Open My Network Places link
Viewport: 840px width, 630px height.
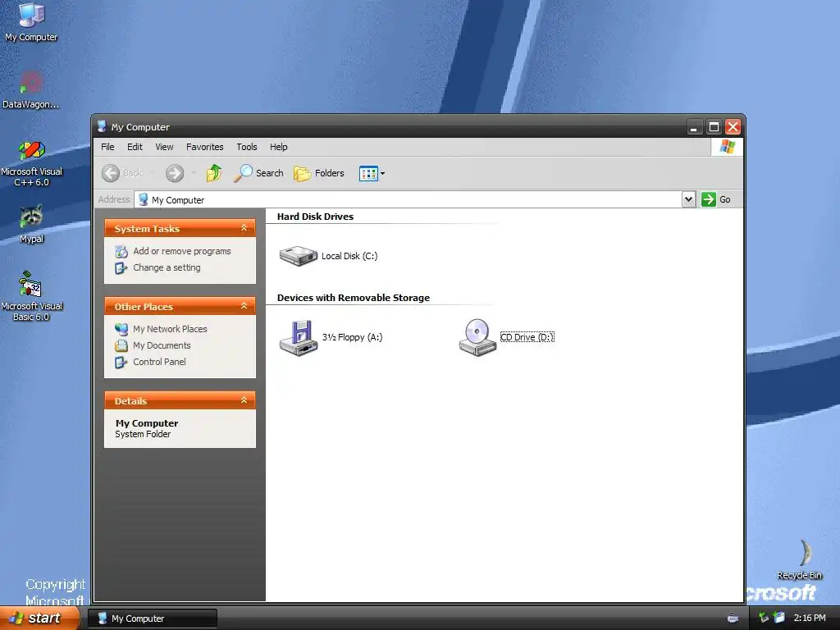click(170, 329)
